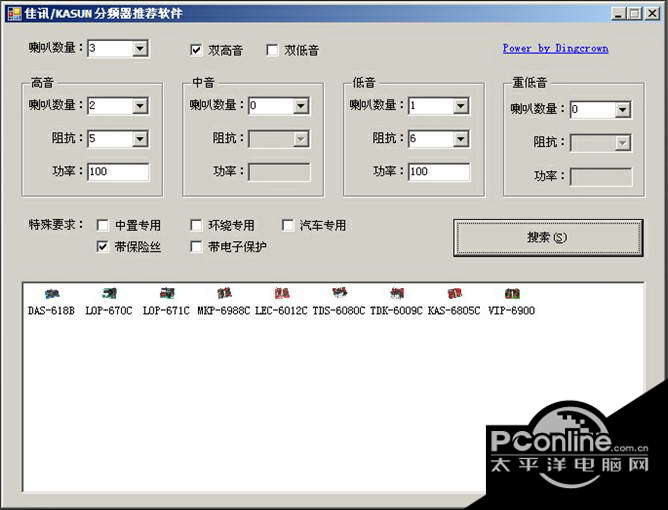Image resolution: width=668 pixels, height=510 pixels.
Task: Click the LOP-670C label text
Action: (x=109, y=311)
